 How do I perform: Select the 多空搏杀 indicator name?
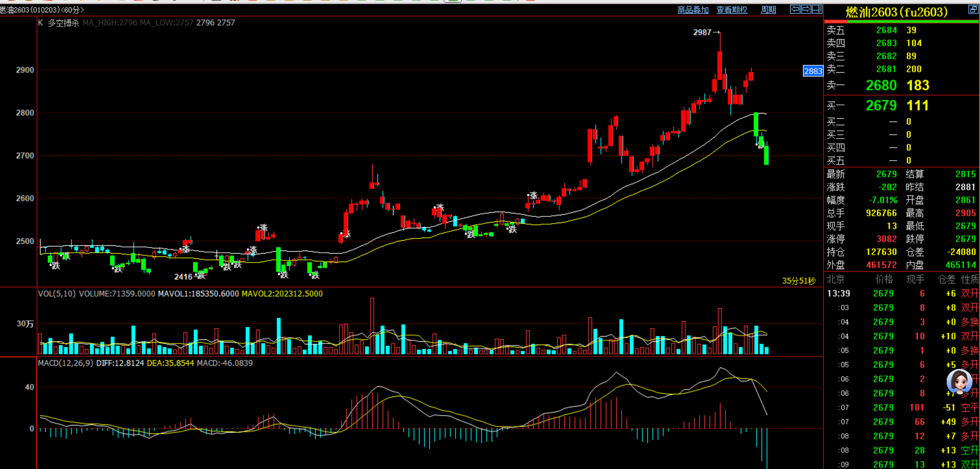pyautogui.click(x=63, y=23)
